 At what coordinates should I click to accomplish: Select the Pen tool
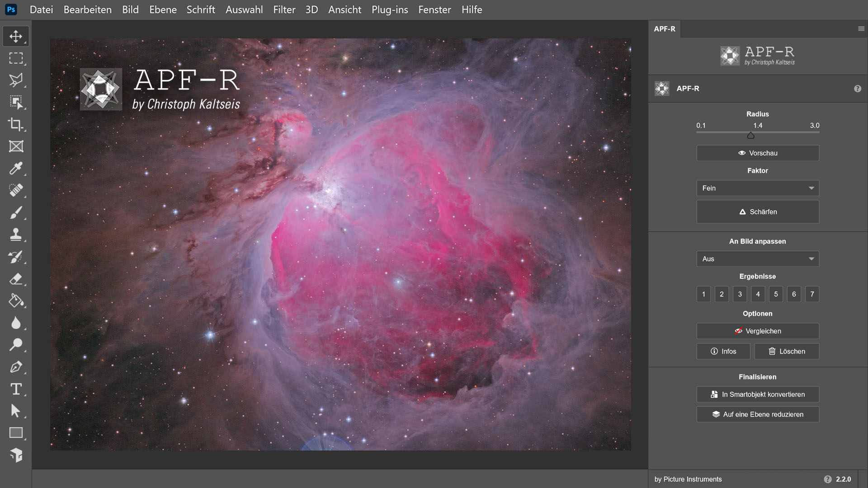(16, 367)
